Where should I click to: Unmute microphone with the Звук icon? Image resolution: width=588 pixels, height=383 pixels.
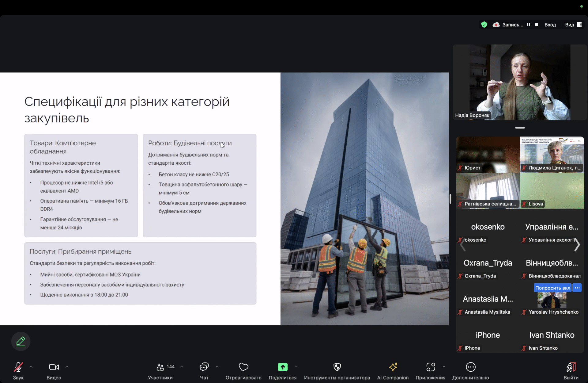(x=18, y=367)
